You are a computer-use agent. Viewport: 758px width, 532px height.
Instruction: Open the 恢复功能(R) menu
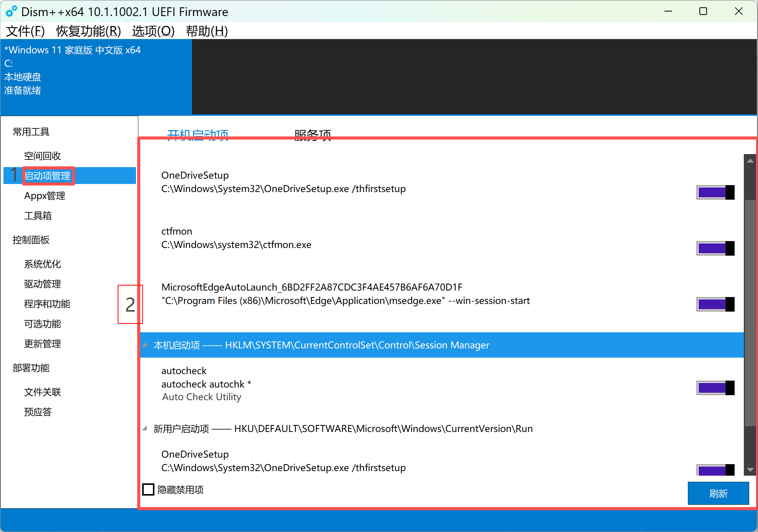pyautogui.click(x=88, y=31)
